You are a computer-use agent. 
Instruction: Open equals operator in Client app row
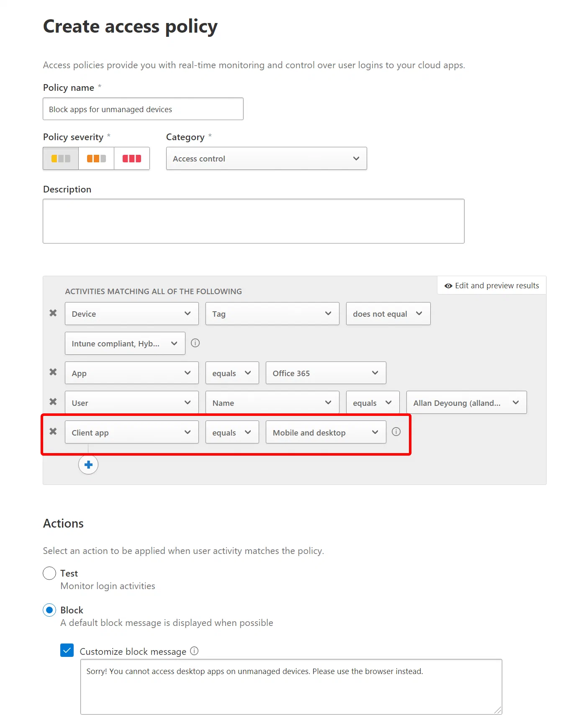point(232,433)
